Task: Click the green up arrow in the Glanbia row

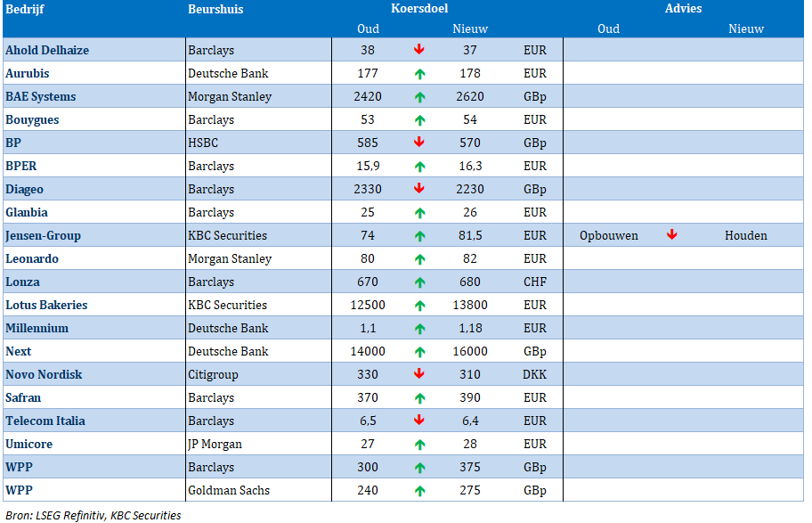Action: coord(419,213)
